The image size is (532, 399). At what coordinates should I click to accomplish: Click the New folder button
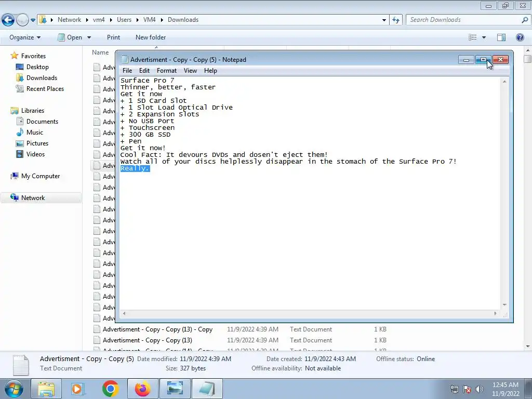(x=151, y=37)
